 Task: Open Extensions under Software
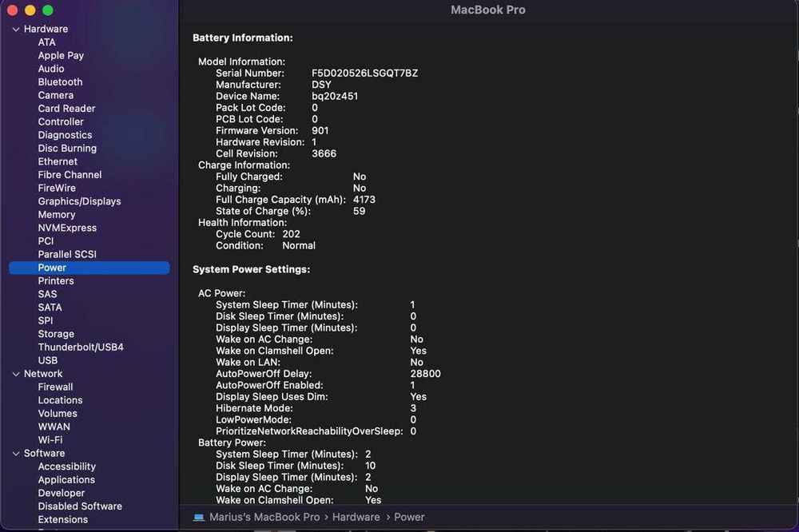tap(62, 519)
